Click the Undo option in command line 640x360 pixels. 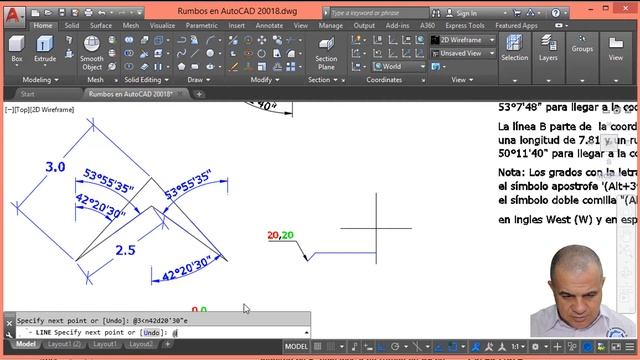151,333
